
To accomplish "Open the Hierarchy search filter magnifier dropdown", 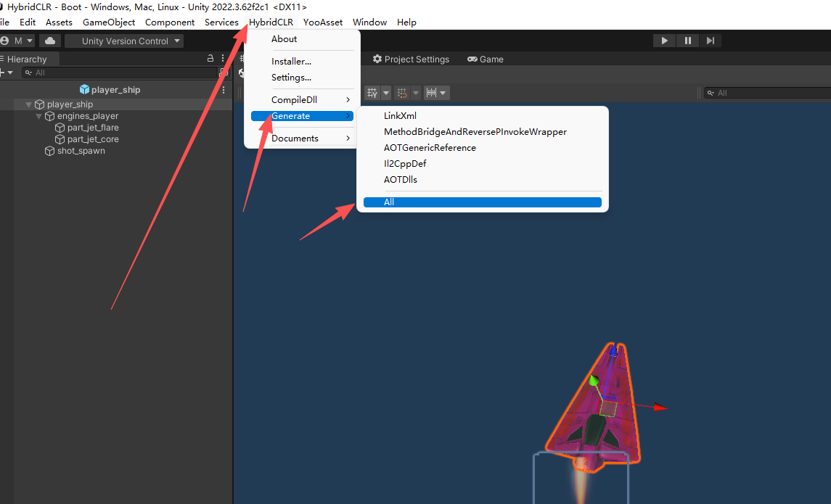I will tap(28, 73).
